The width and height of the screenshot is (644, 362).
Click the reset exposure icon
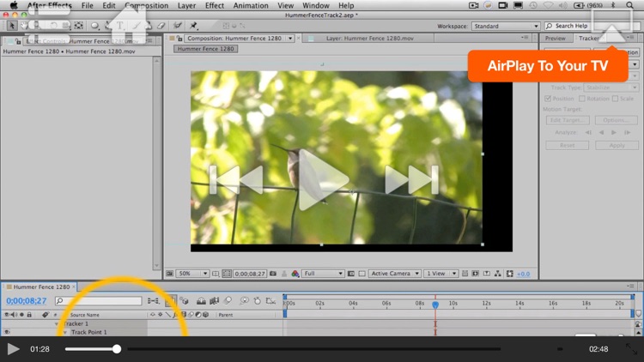pyautogui.click(x=510, y=274)
